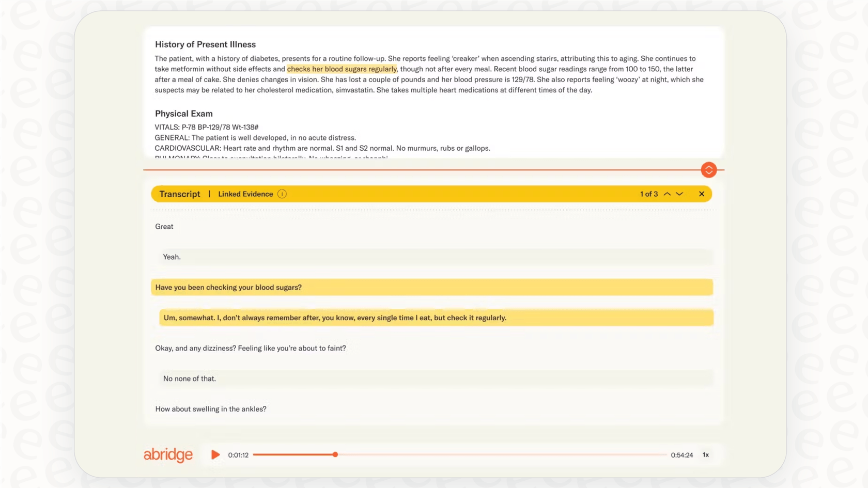This screenshot has height=488, width=868.
Task: Click highlighted text checks her blood sugars regularly
Action: (342, 69)
